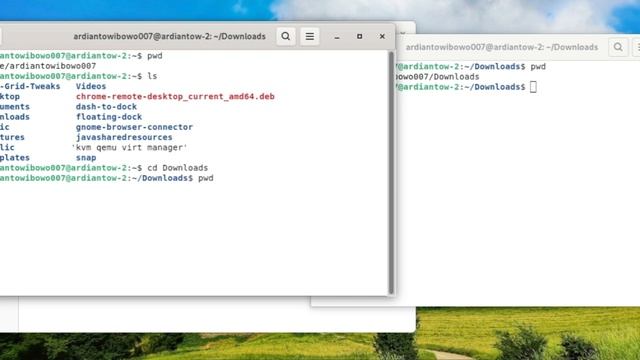640x360 pixels.
Task: Click the front terminal title bar text
Action: (169, 36)
